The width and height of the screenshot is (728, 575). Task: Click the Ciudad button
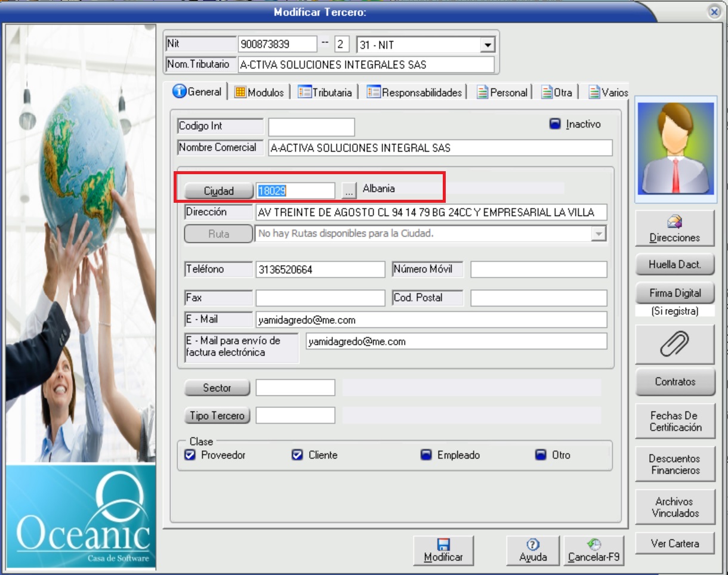218,191
